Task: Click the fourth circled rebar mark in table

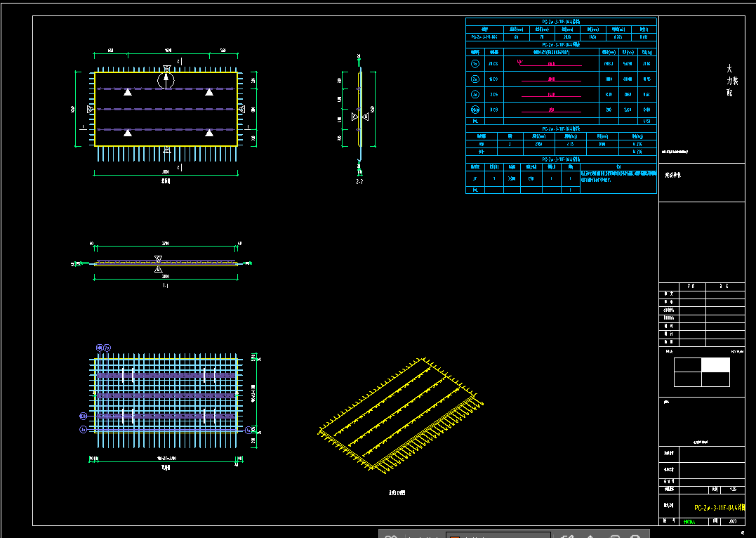Action: [475, 110]
